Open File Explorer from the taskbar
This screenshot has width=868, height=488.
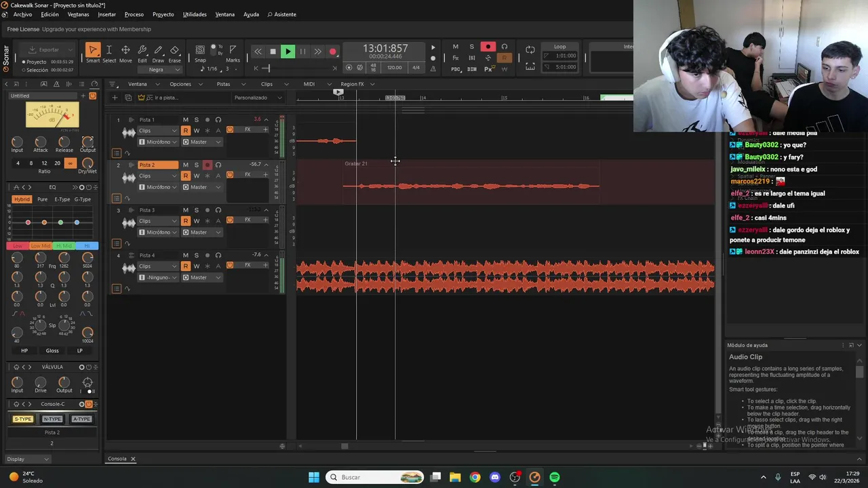click(x=455, y=477)
